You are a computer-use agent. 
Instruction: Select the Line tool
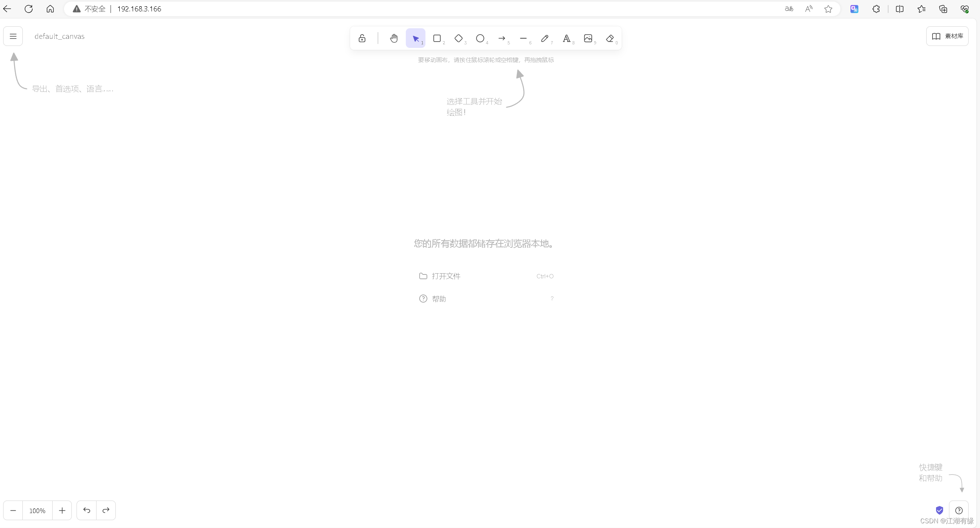(524, 38)
